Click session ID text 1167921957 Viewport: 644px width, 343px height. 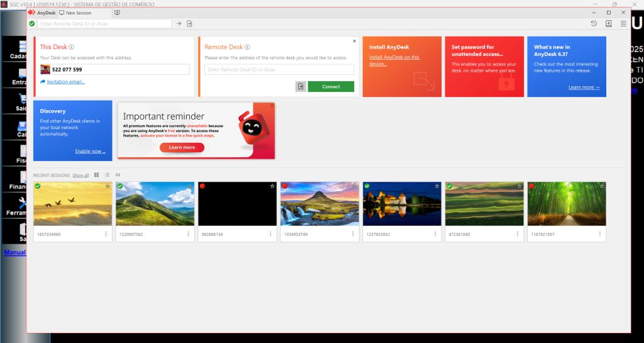pyautogui.click(x=543, y=234)
